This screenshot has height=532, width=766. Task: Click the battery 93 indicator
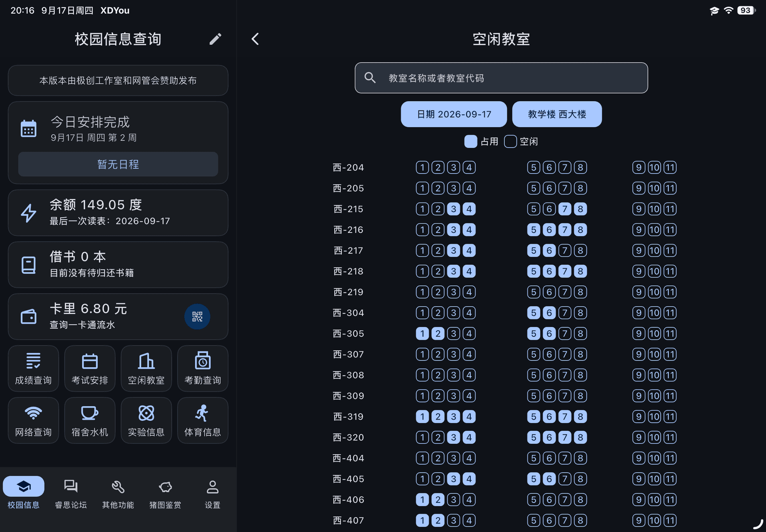pos(746,10)
